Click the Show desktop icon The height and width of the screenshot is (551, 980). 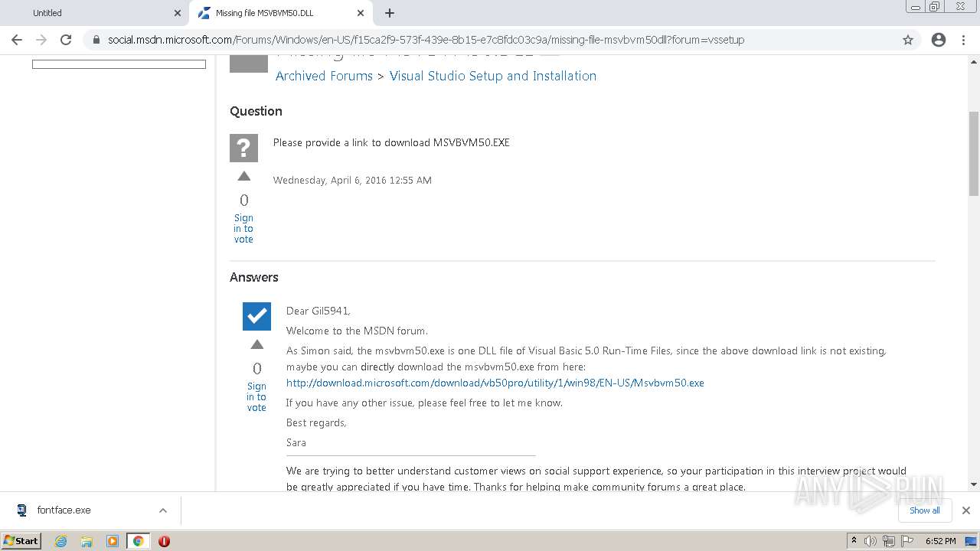(971, 541)
